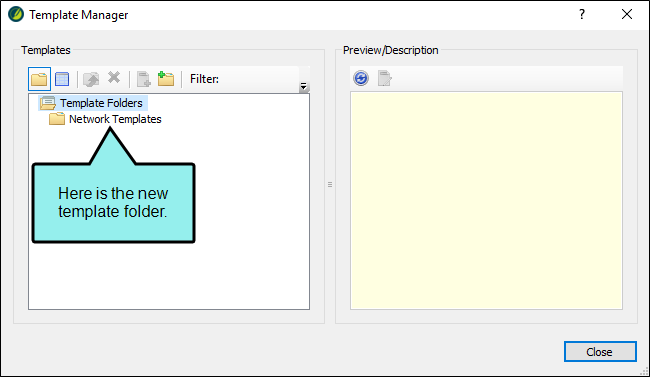
Task: Switch to table list view of templates
Action: coord(62,79)
